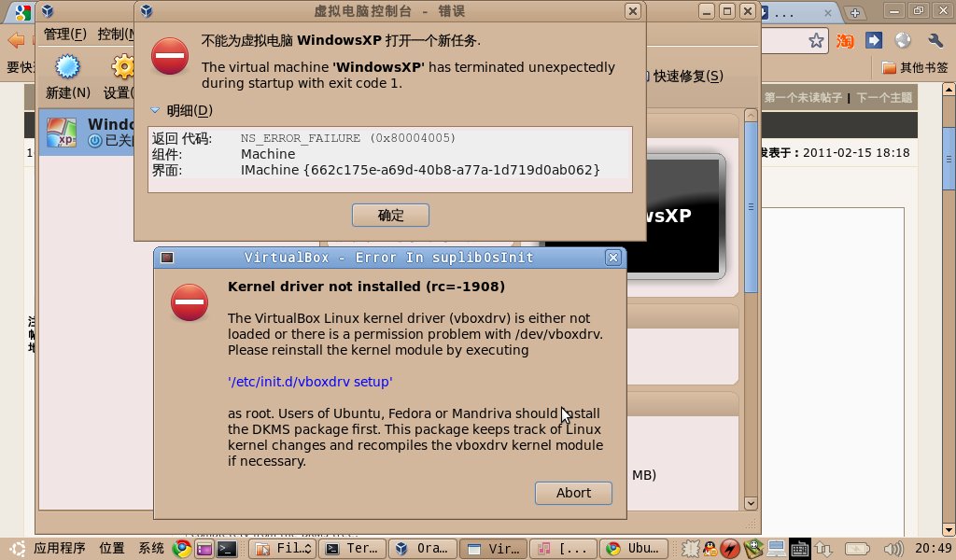Click the network connection tray icon

pyautogui.click(x=823, y=549)
